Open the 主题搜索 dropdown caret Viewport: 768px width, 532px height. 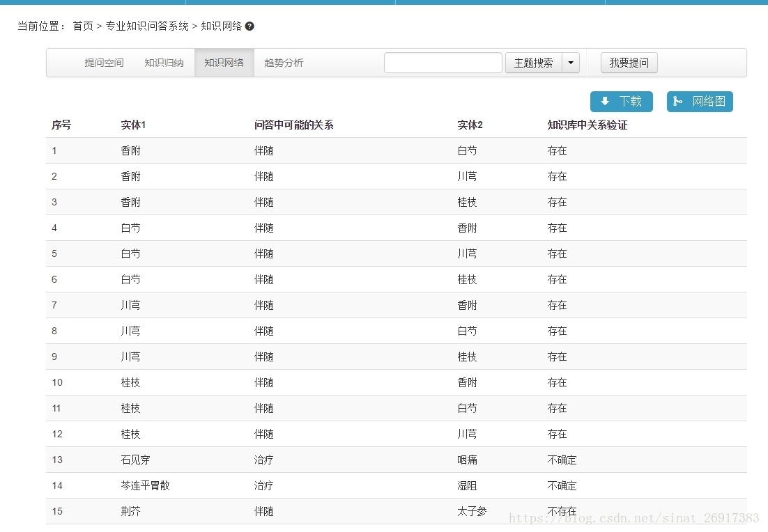pos(571,63)
